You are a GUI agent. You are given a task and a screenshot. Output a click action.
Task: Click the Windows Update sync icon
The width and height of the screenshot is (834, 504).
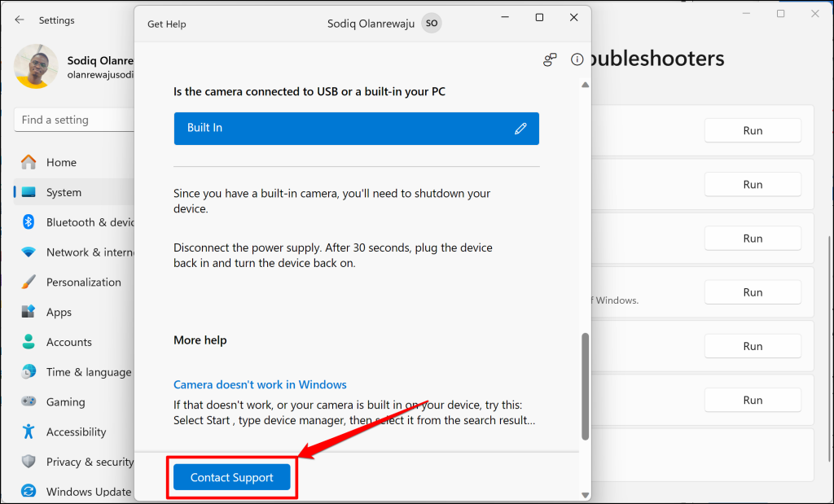tap(29, 491)
